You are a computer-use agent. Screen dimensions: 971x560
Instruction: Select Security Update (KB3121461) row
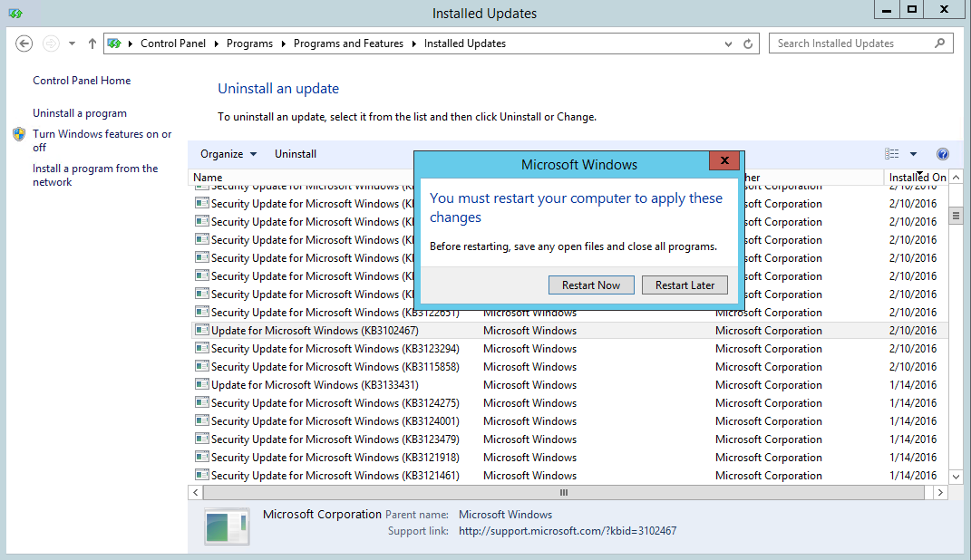[569, 475]
